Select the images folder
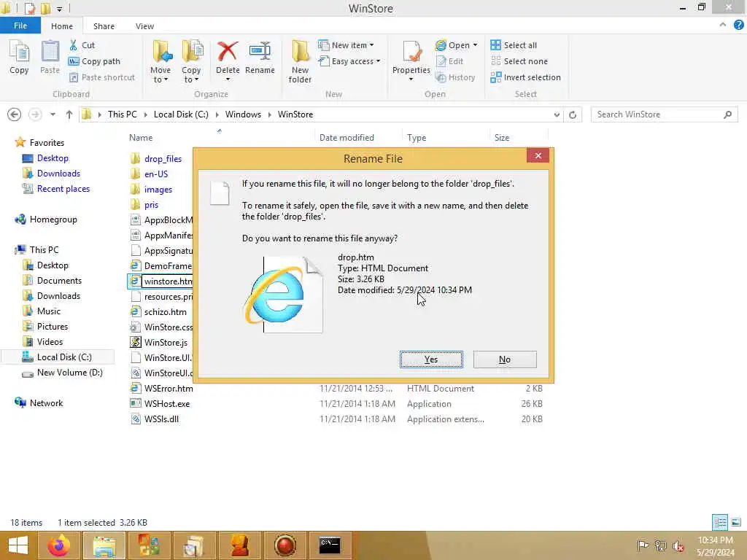The width and height of the screenshot is (747, 560). tap(152, 190)
